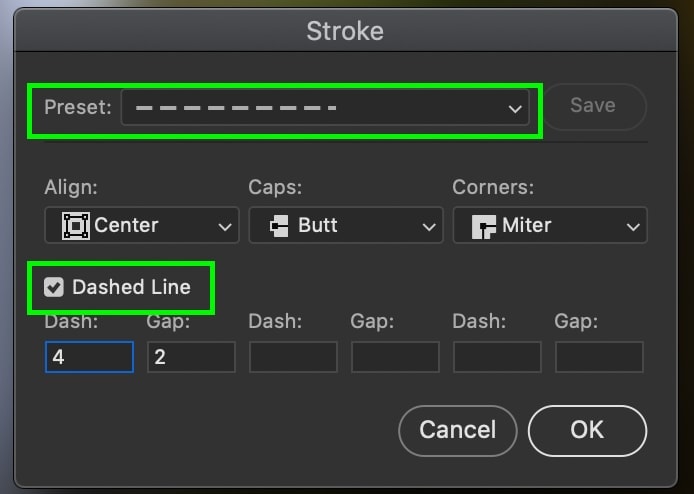
Task: Expand the Align Center dropdown arrow
Action: point(225,228)
